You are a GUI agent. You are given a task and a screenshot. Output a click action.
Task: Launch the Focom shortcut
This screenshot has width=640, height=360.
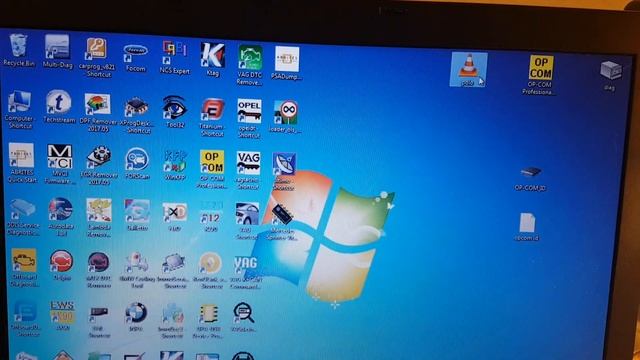136,53
